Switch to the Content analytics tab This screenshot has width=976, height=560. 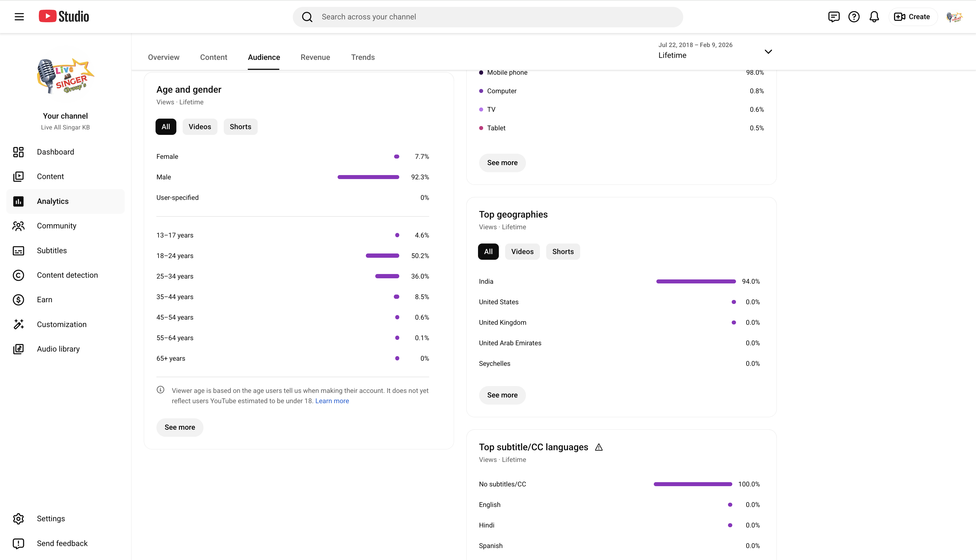tap(213, 57)
